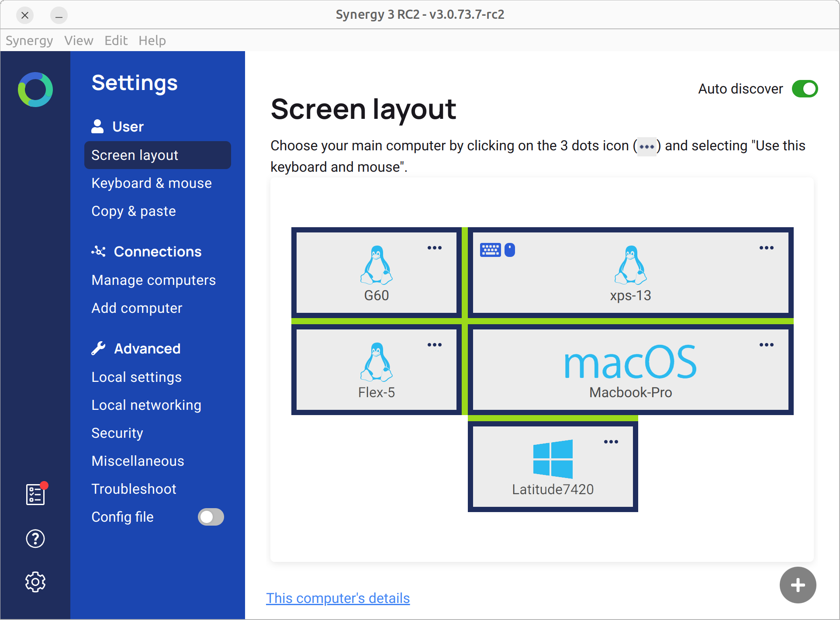Select the xps-13 label
This screenshot has height=620, width=840.
(631, 296)
